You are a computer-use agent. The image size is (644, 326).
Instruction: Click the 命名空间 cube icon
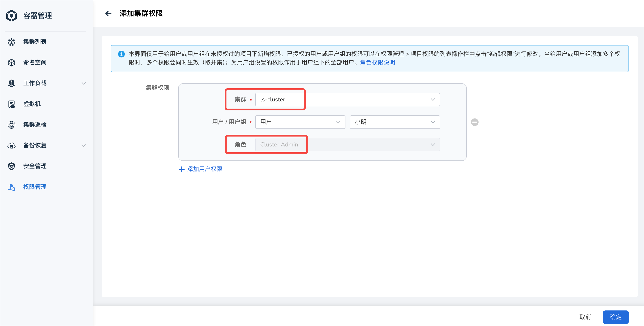[11, 62]
